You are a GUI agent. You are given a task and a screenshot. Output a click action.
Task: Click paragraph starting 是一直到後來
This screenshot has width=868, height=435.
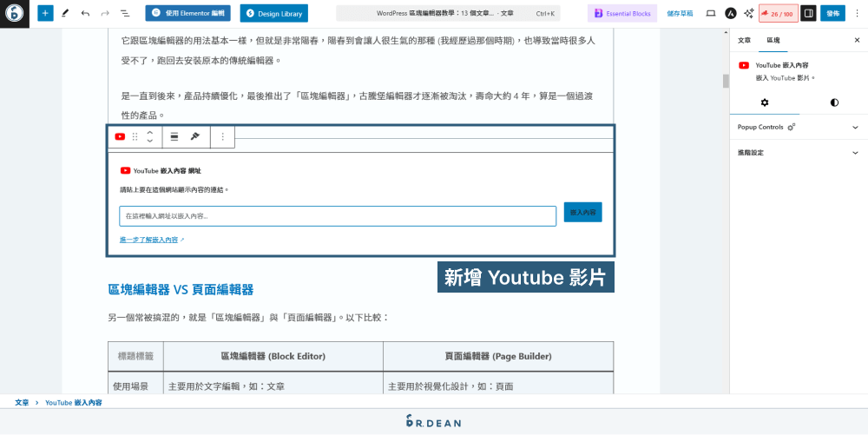(x=358, y=105)
